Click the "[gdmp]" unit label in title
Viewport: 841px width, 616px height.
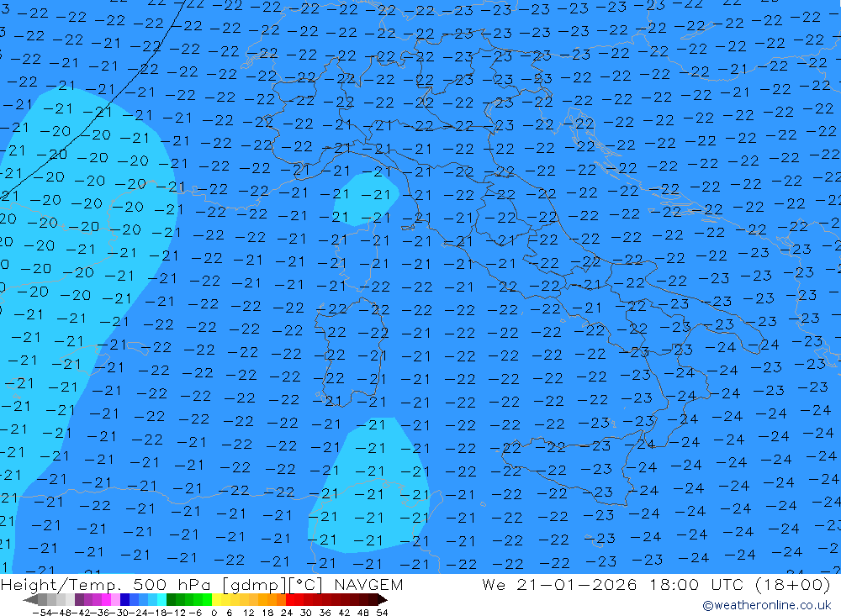click(254, 584)
